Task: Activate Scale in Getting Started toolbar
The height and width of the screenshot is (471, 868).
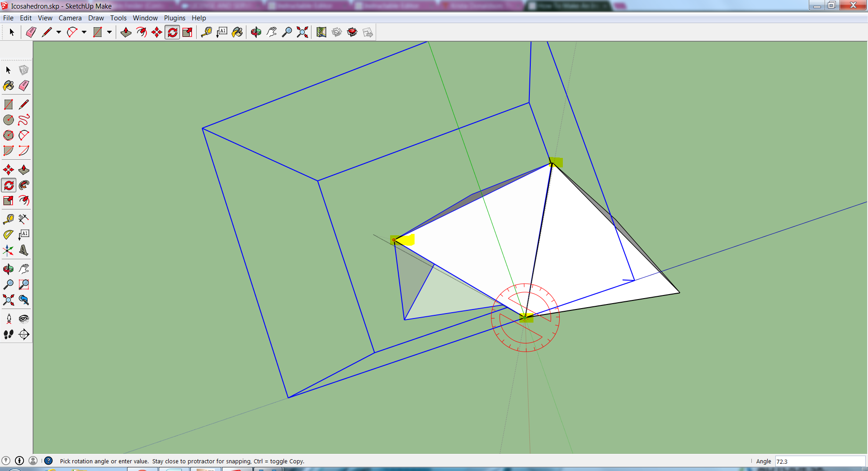Action: coord(187,32)
